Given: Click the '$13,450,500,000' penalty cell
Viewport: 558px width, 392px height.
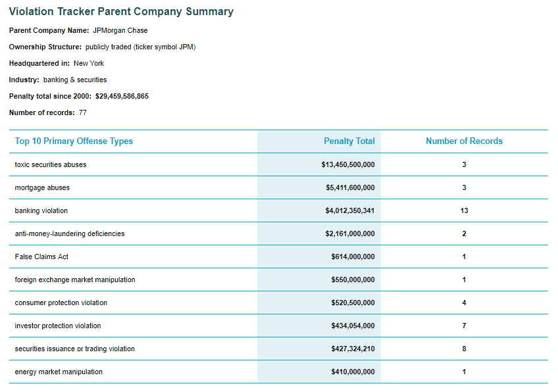Looking at the screenshot, I should pos(348,164).
